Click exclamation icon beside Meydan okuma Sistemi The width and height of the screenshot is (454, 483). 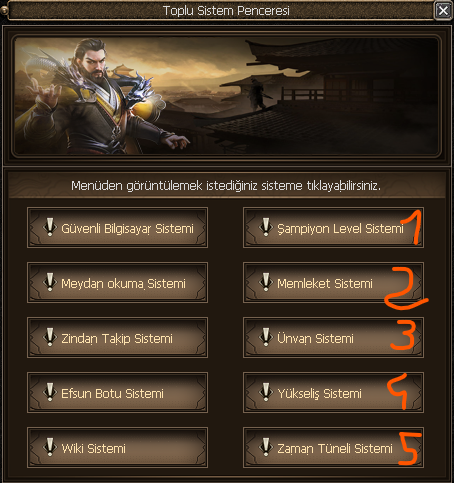pos(50,282)
